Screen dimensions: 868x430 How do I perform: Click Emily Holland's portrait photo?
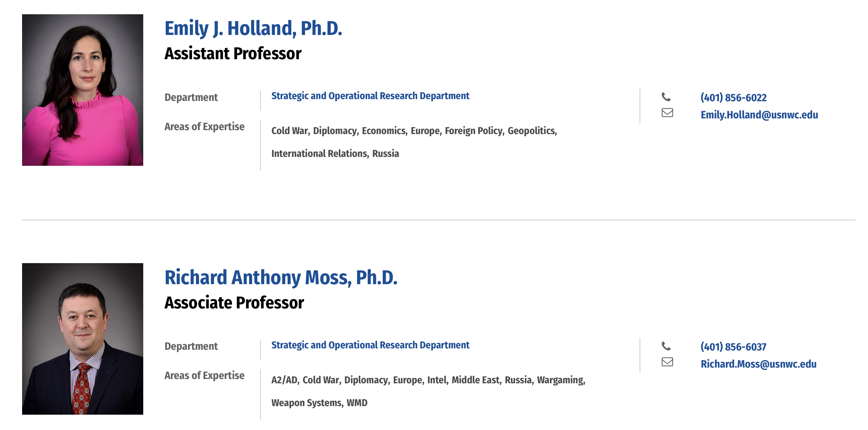(x=83, y=90)
